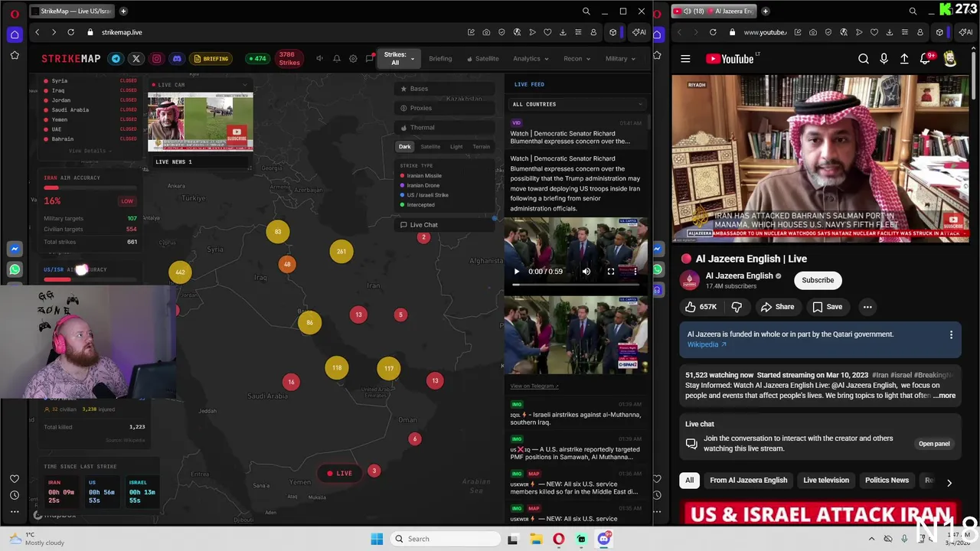The height and width of the screenshot is (551, 980).
Task: Toggle the Proxies map layer
Action: [x=444, y=108]
